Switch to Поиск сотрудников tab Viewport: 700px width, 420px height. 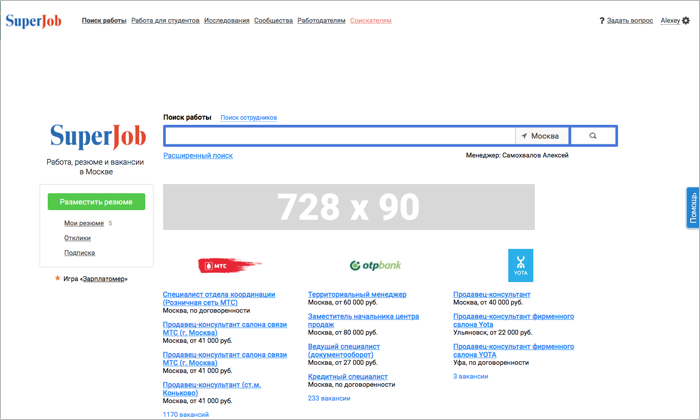tap(249, 118)
